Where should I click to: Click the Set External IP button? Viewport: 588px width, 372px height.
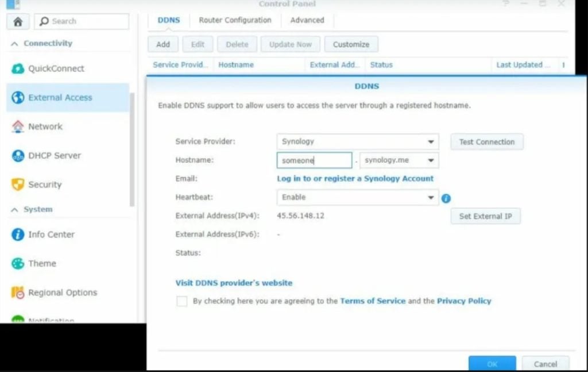click(x=486, y=216)
